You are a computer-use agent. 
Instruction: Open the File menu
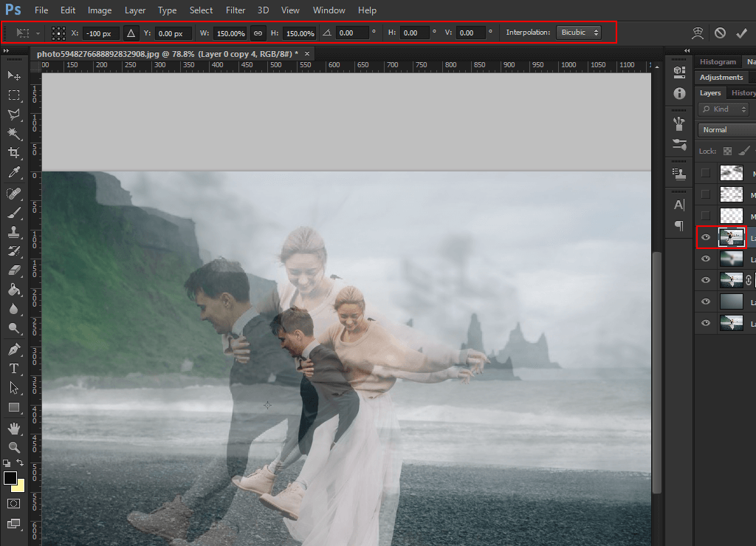click(x=41, y=10)
